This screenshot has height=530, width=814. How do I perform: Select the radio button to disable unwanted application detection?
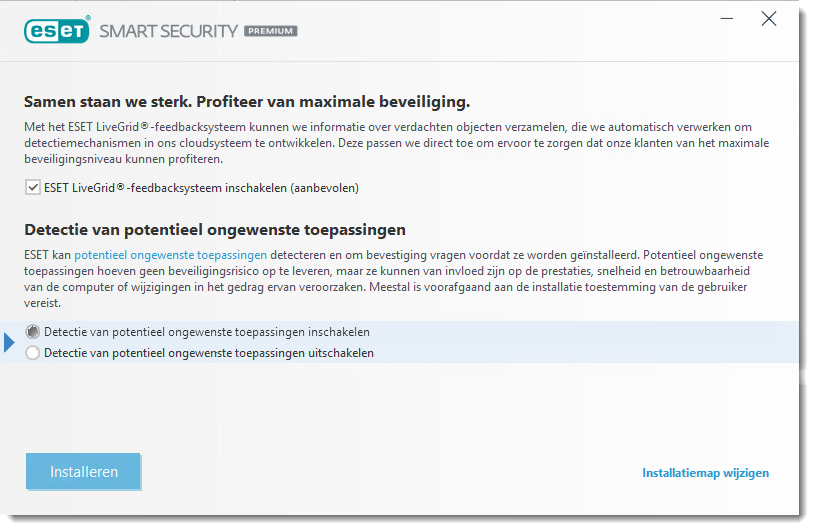coord(33,352)
